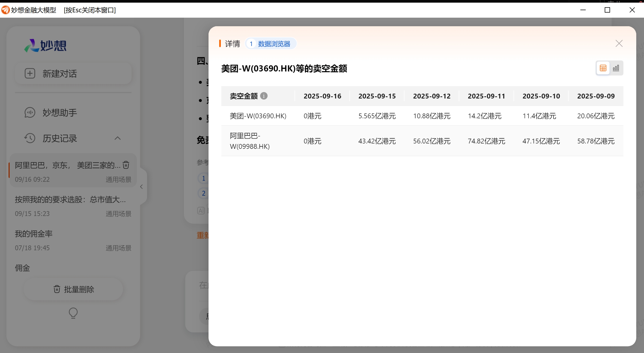644x353 pixels.
Task: Open the 数据浏览器 tab
Action: coord(271,44)
